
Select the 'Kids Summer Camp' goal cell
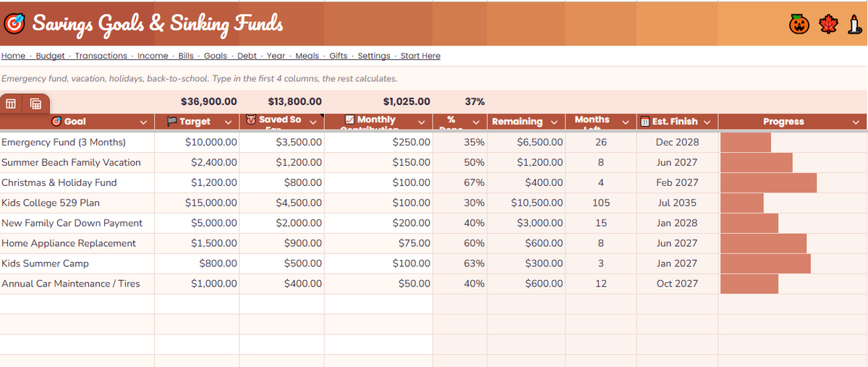[77, 263]
